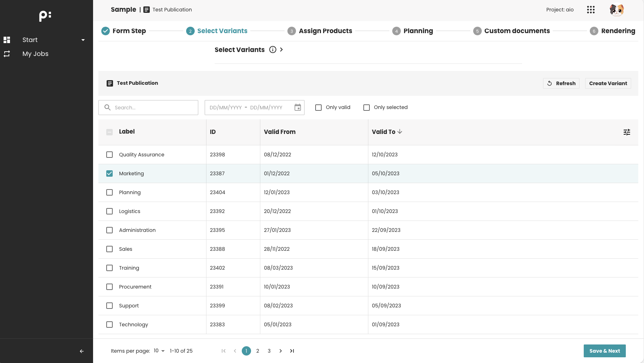Open table column settings icon
644x363 pixels.
(627, 132)
